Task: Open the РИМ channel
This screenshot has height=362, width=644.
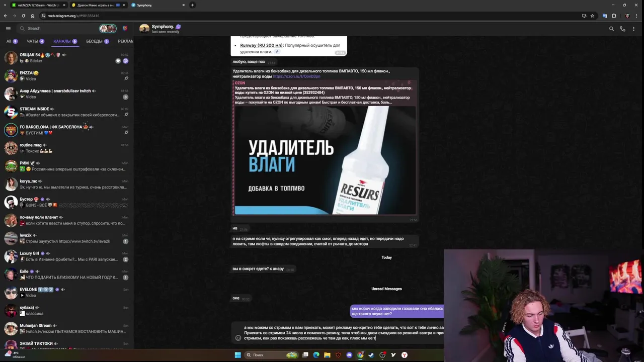Action: coord(66,166)
